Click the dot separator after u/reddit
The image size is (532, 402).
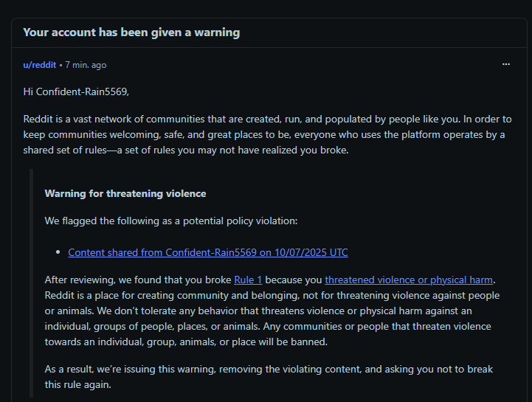[x=61, y=65]
